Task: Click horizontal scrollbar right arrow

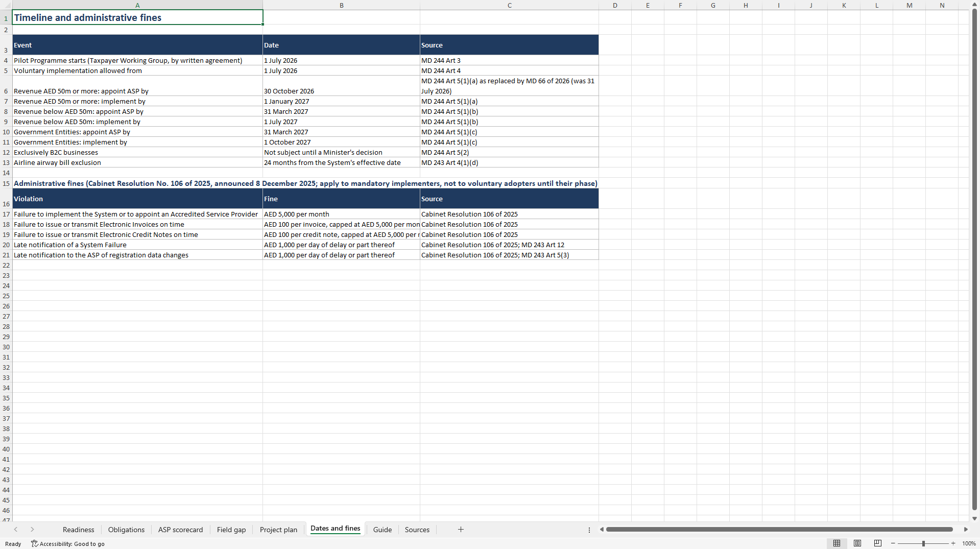Action: click(x=966, y=530)
